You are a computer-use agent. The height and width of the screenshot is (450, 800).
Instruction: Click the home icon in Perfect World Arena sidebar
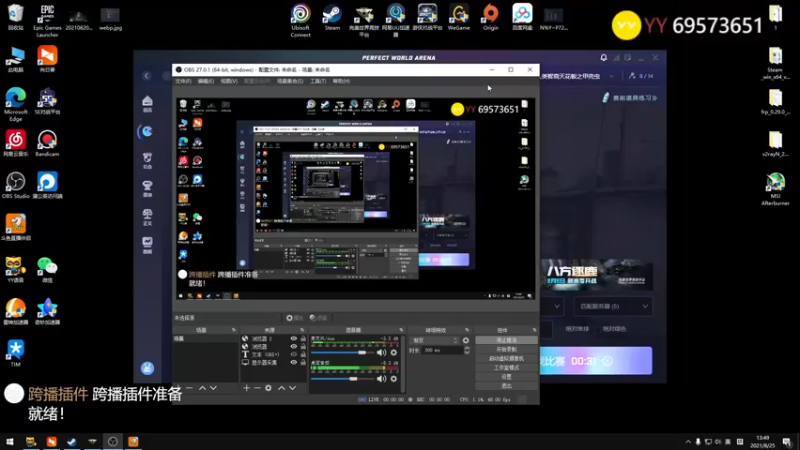pos(147,104)
